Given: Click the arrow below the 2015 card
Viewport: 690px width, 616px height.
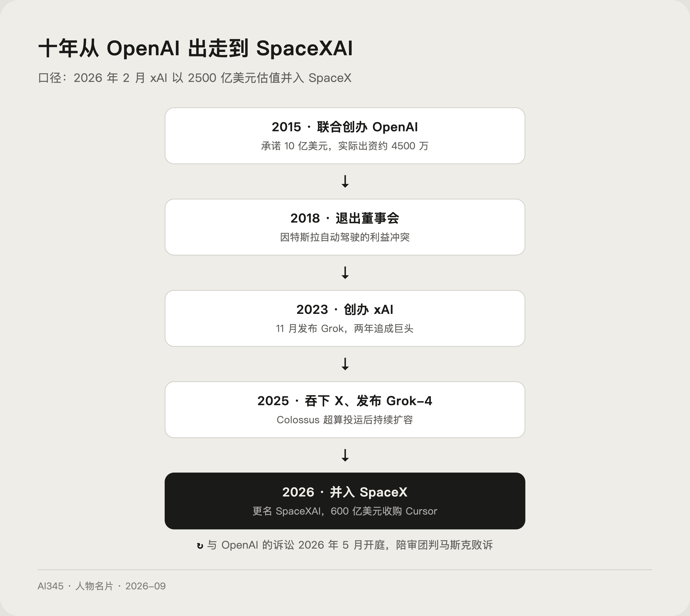Looking at the screenshot, I should (345, 181).
